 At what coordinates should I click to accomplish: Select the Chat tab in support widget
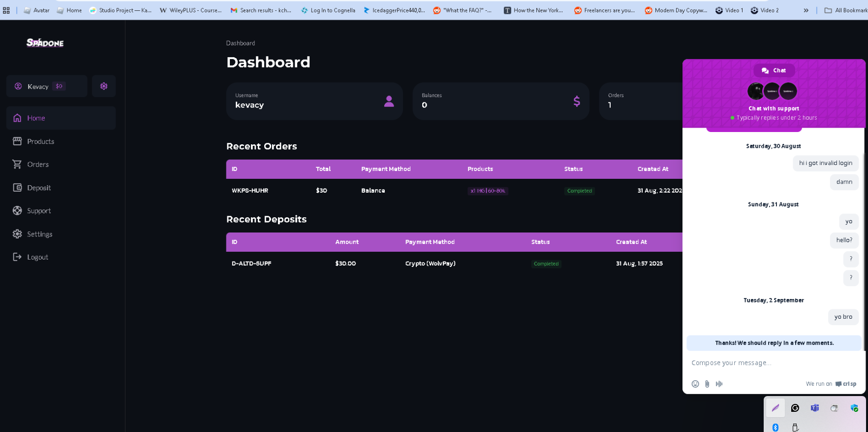774,70
